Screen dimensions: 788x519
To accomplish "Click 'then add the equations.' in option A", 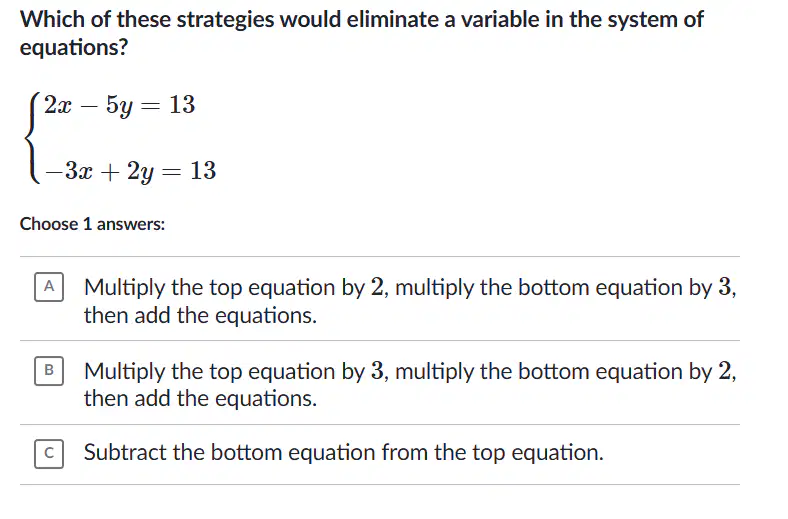I will [x=201, y=316].
